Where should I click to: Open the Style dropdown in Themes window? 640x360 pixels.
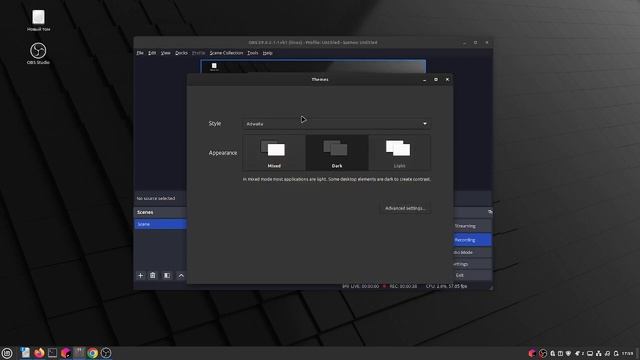pos(336,124)
